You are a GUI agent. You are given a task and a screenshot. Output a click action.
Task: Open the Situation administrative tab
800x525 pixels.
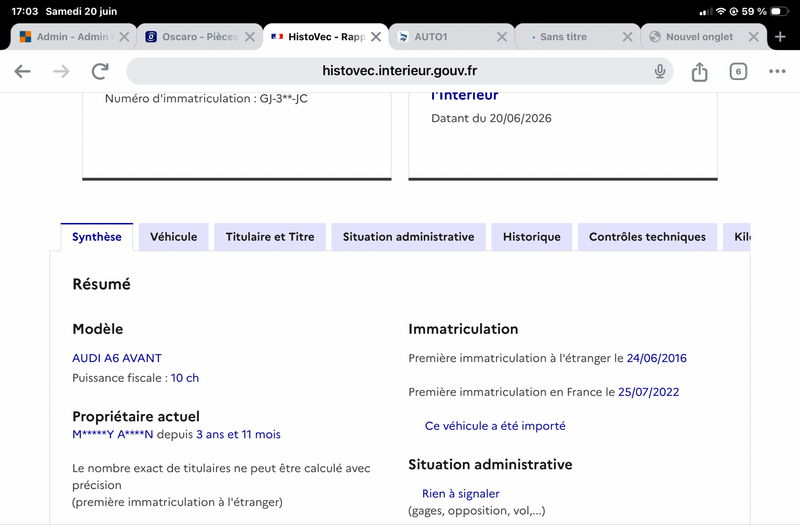(408, 237)
